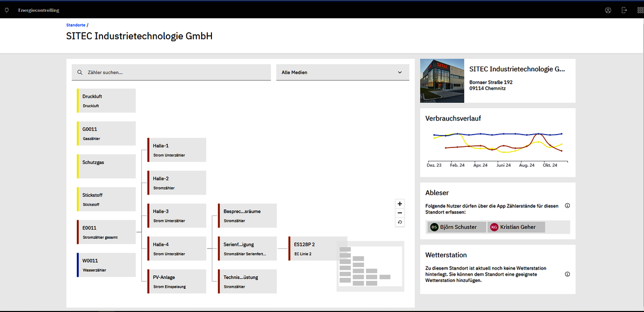The height and width of the screenshot is (312, 644).
Task: Zoom out of the meter tree
Action: [x=399, y=213]
